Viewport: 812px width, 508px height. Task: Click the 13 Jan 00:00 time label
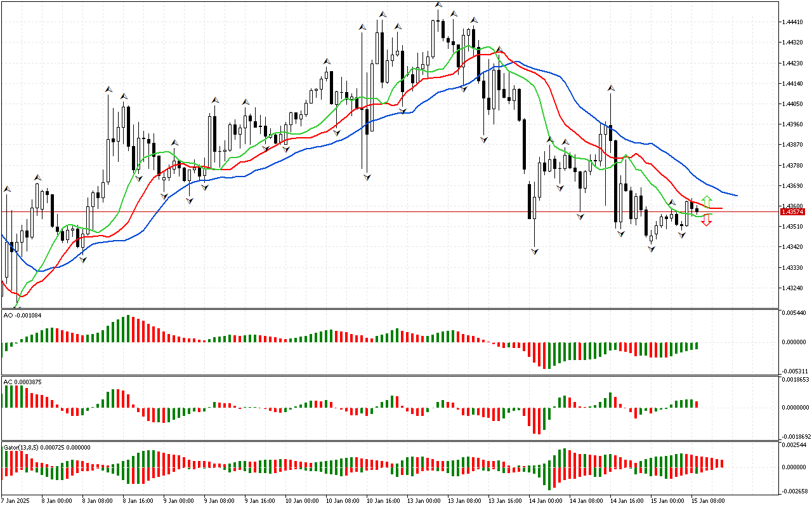(424, 500)
